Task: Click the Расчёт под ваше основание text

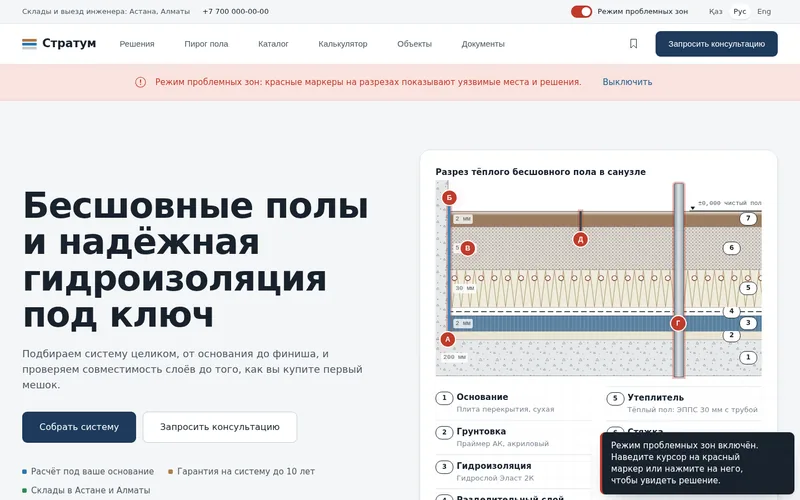Action: [x=92, y=471]
